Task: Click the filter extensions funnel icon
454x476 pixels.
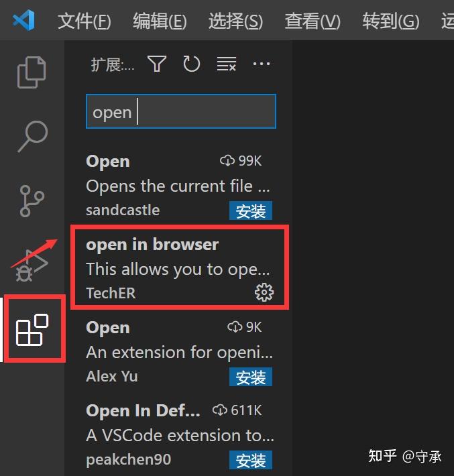Action: tap(157, 64)
